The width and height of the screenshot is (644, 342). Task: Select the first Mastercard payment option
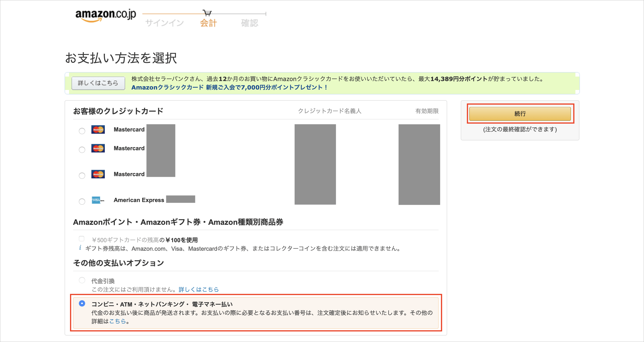[82, 131]
